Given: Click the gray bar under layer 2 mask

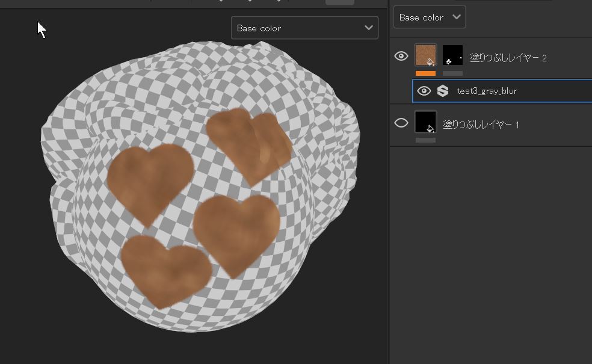Looking at the screenshot, I should (452, 73).
